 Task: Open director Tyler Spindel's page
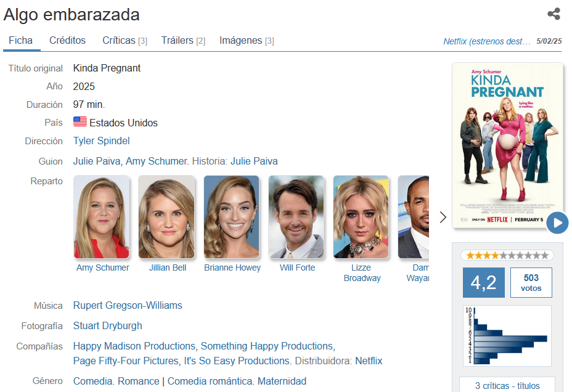pos(102,141)
